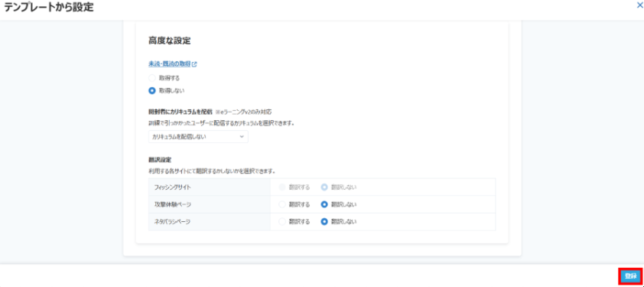
Task: Click the 攻撃体験ページ row label
Action: click(x=172, y=204)
